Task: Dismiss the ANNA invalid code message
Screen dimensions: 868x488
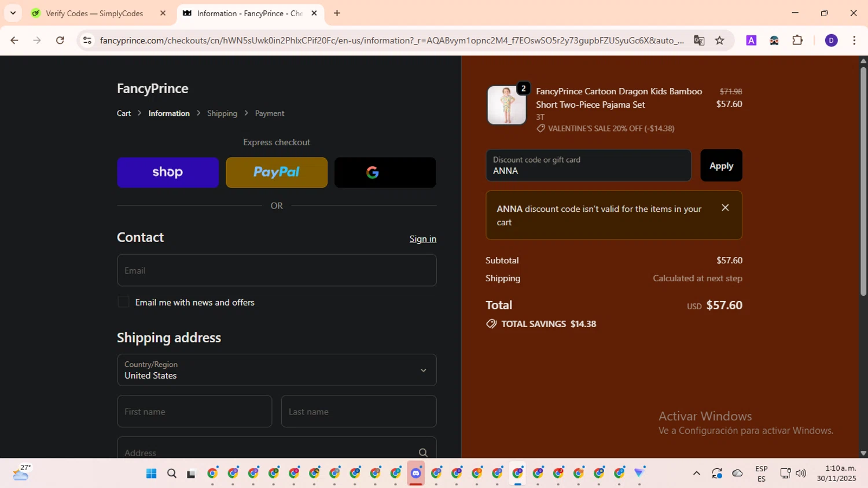Action: click(x=725, y=208)
